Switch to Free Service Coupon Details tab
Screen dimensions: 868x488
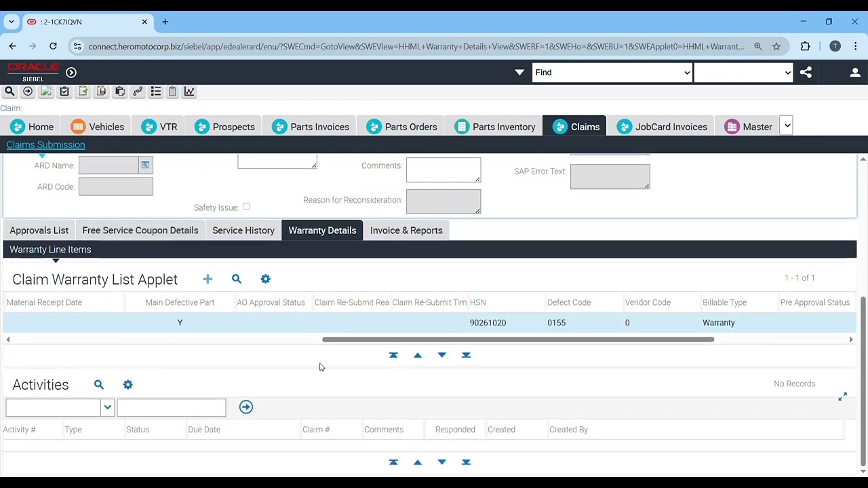click(x=140, y=230)
